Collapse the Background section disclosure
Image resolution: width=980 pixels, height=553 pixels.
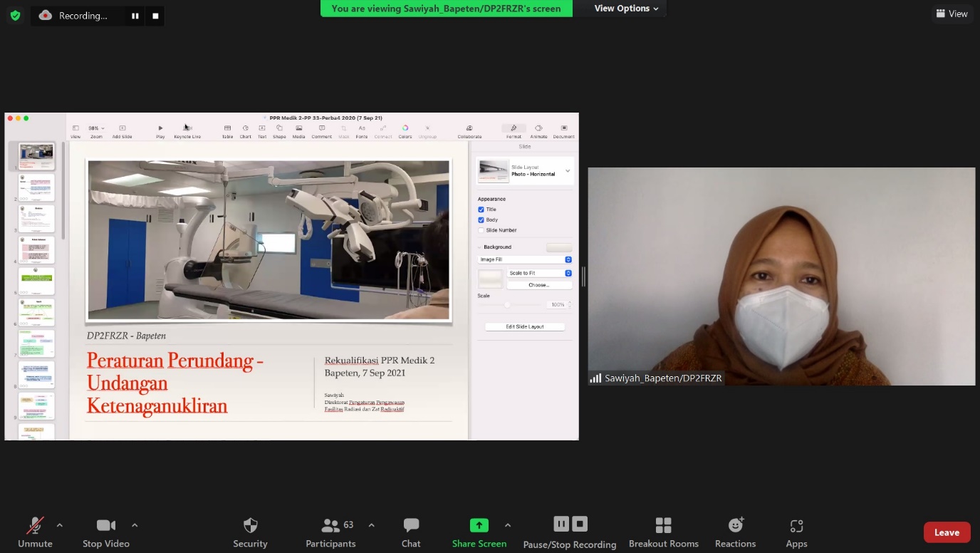tap(480, 247)
